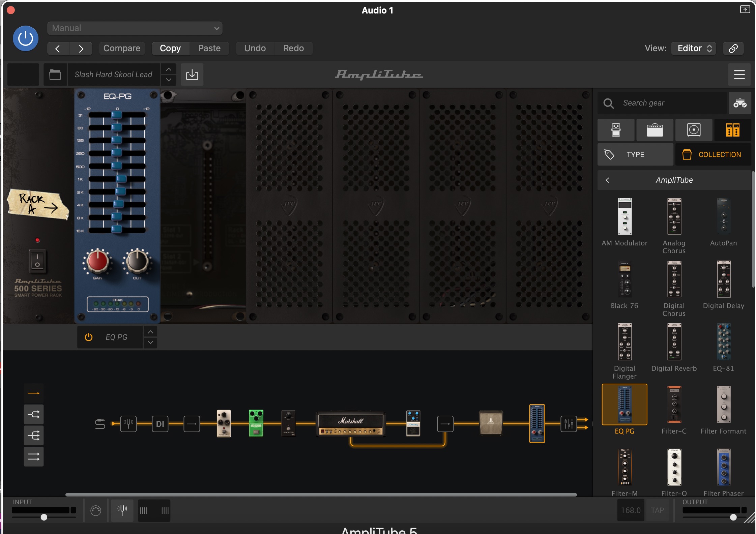The image size is (756, 534).
Task: Switch to COLLECTION filter tab
Action: 713,154
